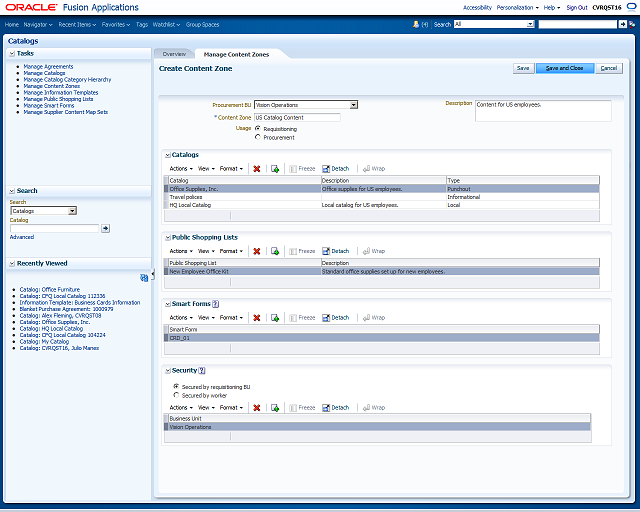Open Smart Forms help icon
The height and width of the screenshot is (512, 640).
click(216, 304)
